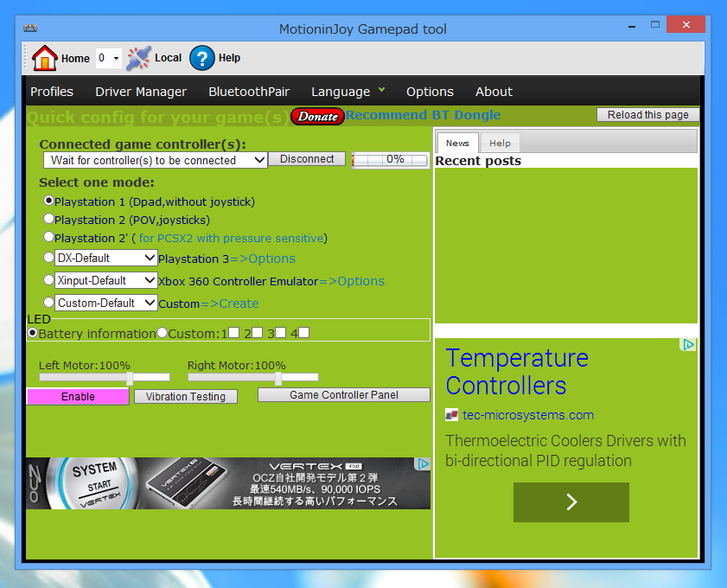Open the Help question mark icon
Viewport: 727px width, 588px height.
(x=201, y=58)
